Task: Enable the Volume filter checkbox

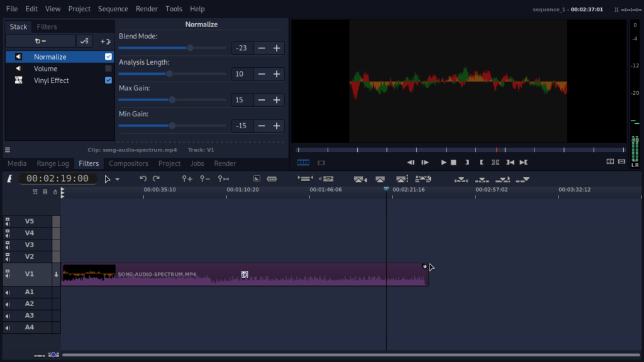Action: click(x=108, y=69)
